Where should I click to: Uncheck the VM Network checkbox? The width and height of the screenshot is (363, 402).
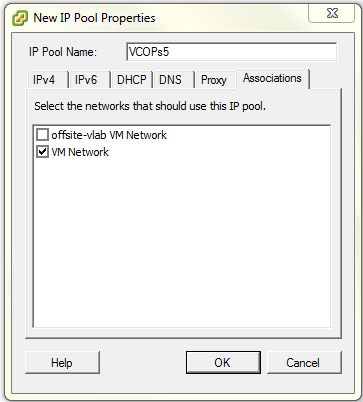[x=42, y=152]
